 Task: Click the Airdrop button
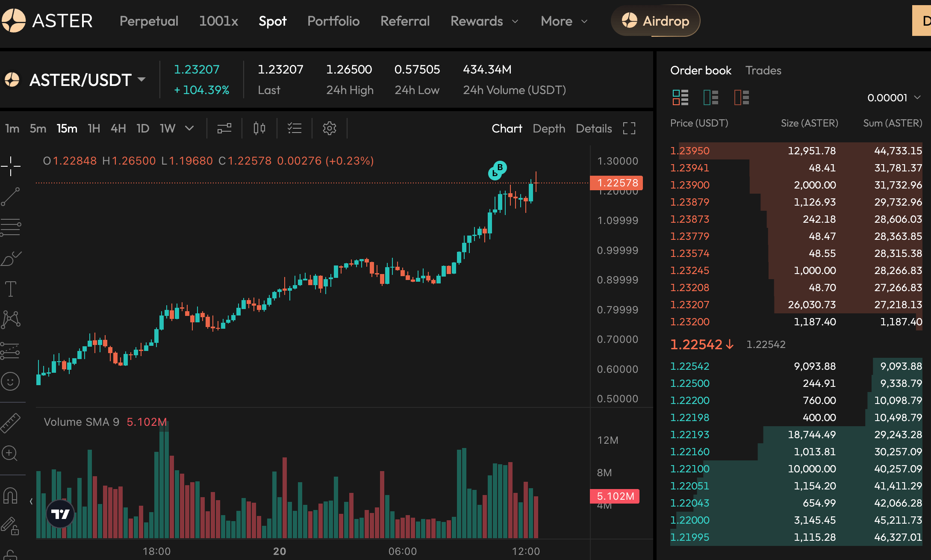[655, 21]
